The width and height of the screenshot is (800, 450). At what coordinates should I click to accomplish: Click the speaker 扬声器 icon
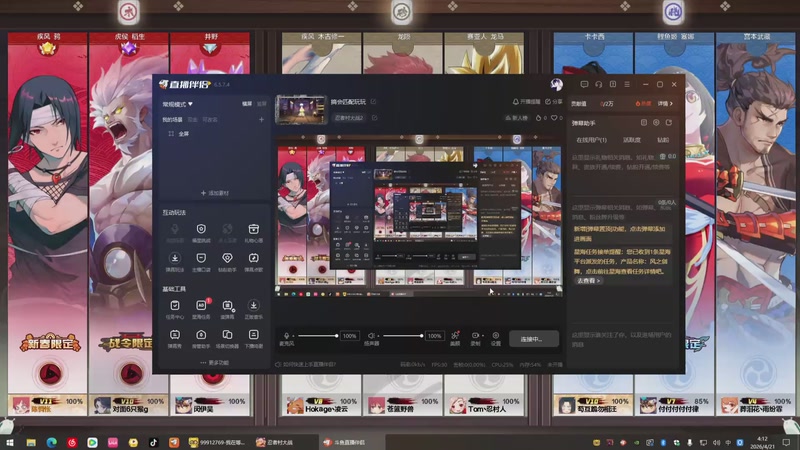click(371, 336)
